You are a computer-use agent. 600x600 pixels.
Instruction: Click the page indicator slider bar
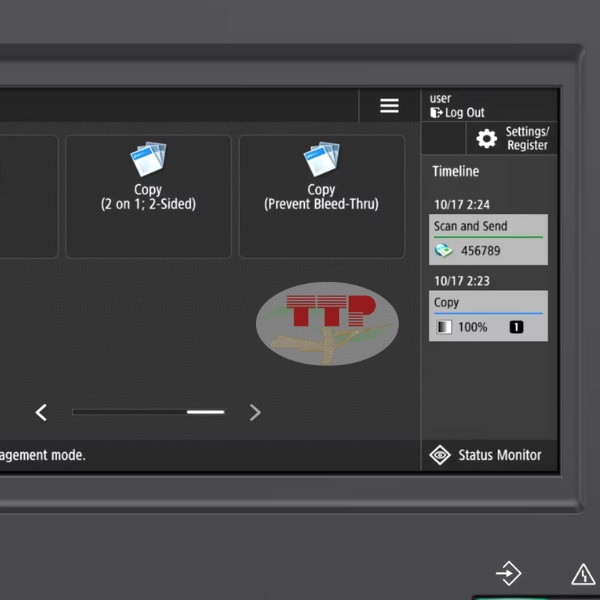(148, 412)
